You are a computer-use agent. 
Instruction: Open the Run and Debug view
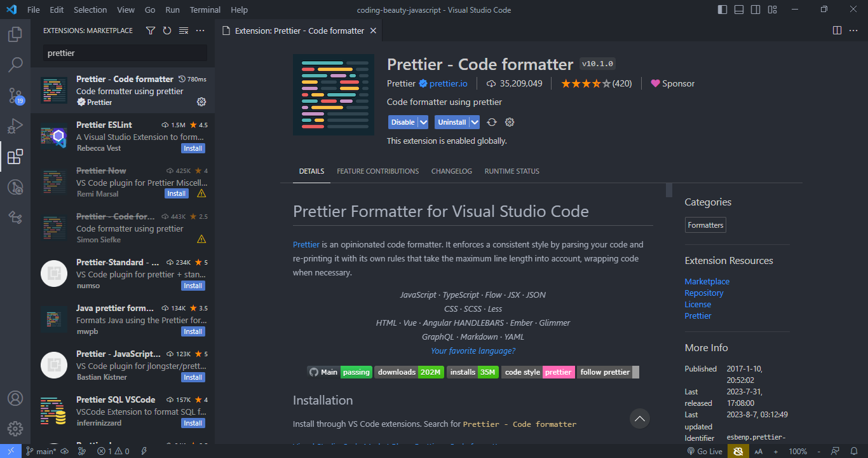[x=15, y=126]
